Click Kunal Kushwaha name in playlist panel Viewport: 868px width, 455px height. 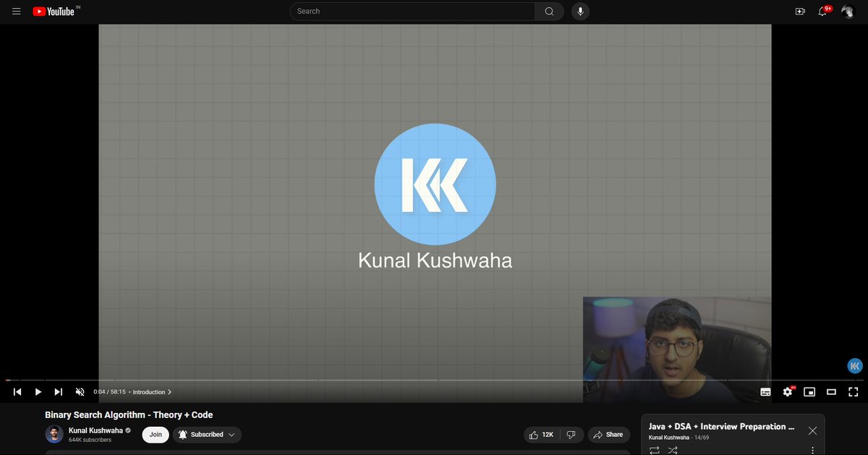tap(670, 438)
